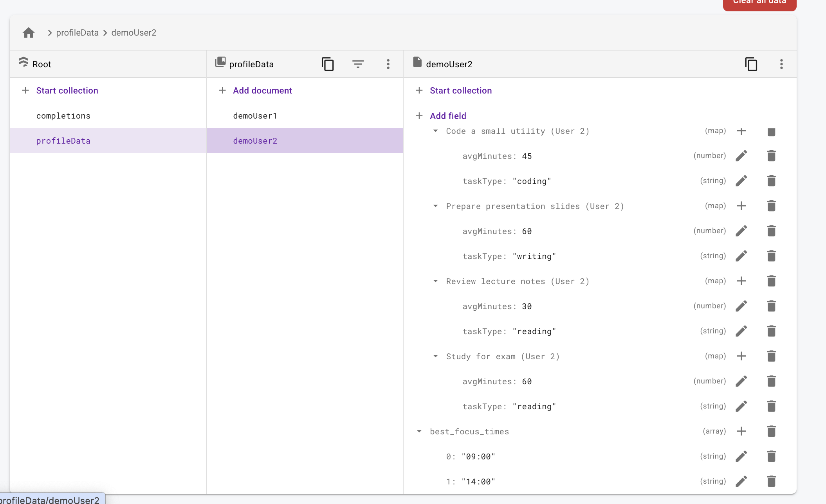The width and height of the screenshot is (826, 504).
Task: Collapse Code a small utility map
Action: point(435,131)
